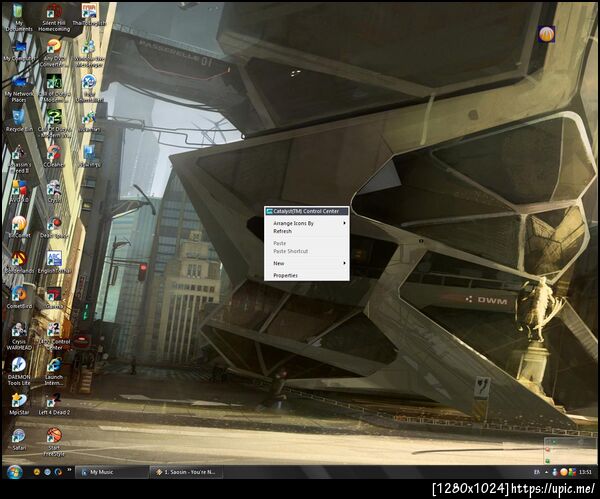
Task: Select the Left 4 Dead 2 shortcut
Action: coord(54,404)
